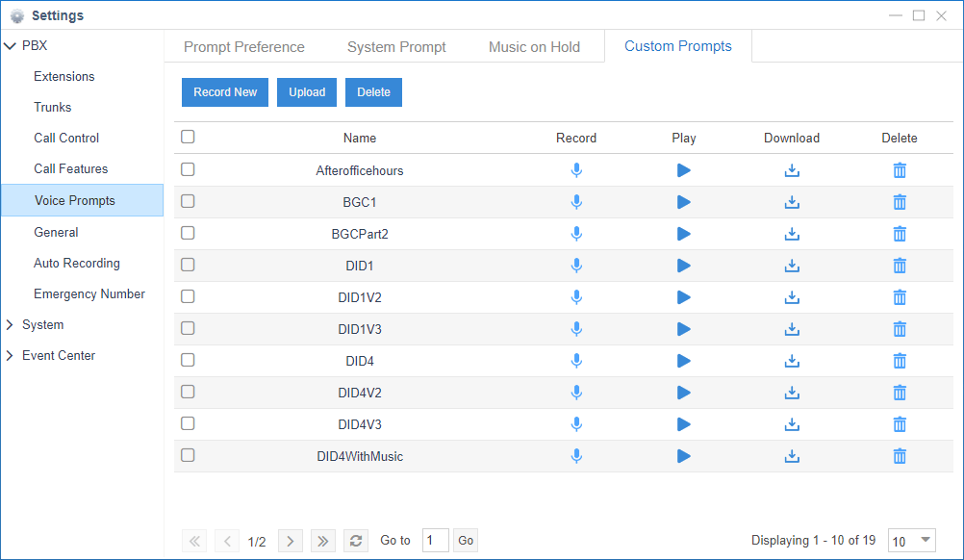This screenshot has height=560, width=964.
Task: Download the DID1V3 prompt
Action: click(x=792, y=329)
